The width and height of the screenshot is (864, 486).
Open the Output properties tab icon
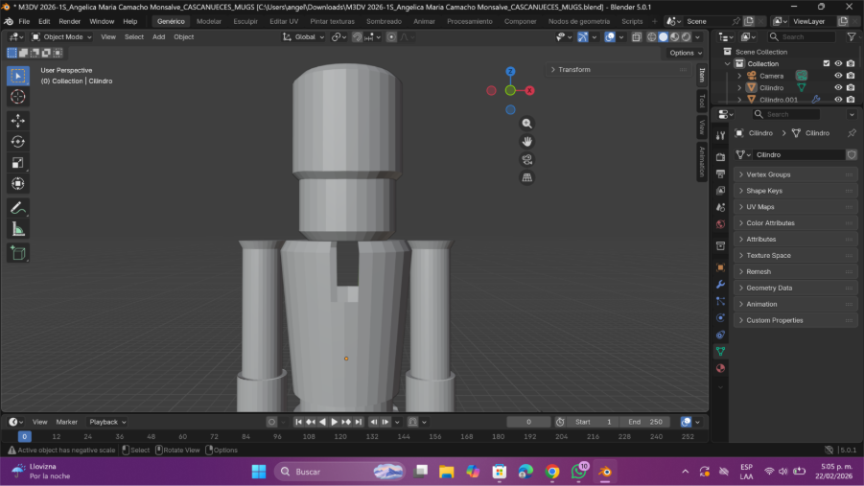720,174
